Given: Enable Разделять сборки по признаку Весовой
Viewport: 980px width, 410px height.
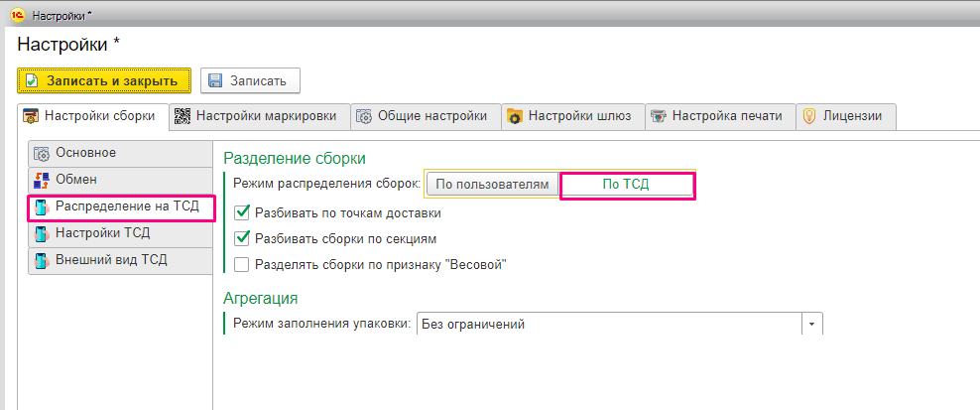Looking at the screenshot, I should coord(242,265).
